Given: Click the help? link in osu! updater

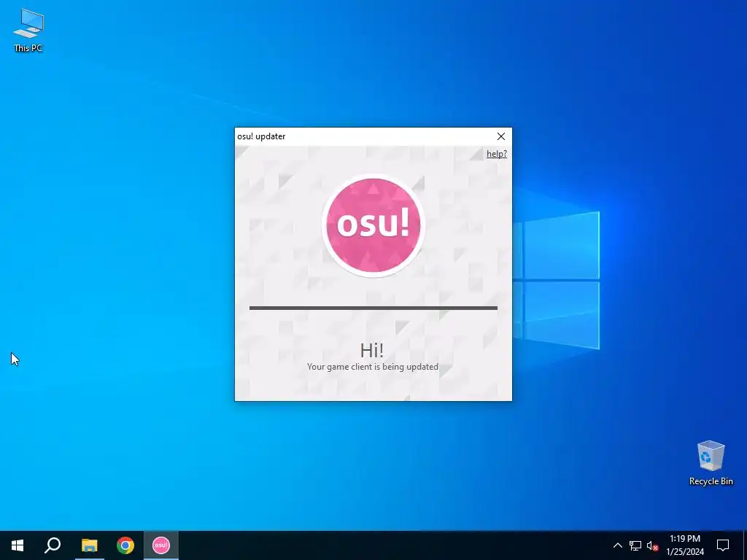Looking at the screenshot, I should 496,154.
